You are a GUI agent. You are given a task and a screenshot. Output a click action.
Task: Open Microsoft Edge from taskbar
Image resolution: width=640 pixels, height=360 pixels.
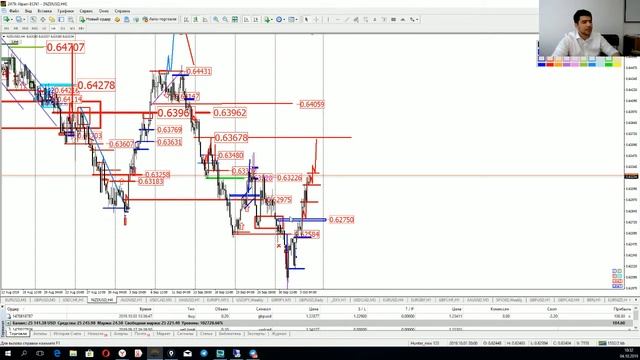(x=57, y=353)
